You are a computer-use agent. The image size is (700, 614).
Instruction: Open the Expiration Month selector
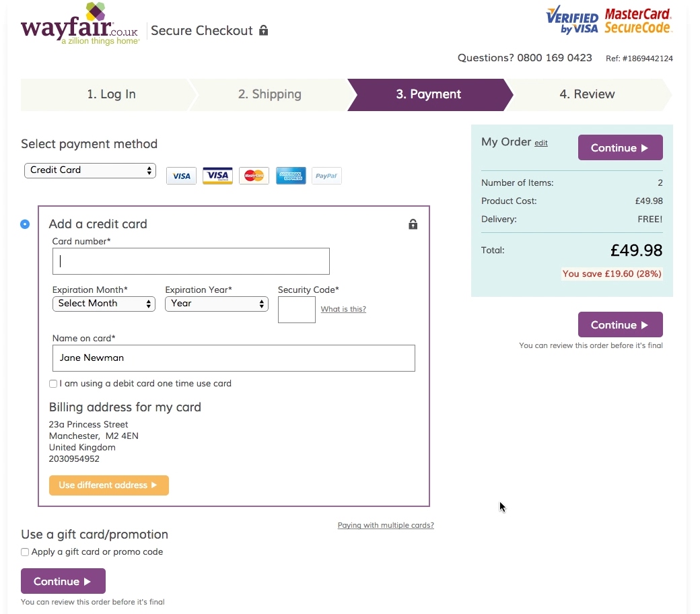[x=104, y=304]
